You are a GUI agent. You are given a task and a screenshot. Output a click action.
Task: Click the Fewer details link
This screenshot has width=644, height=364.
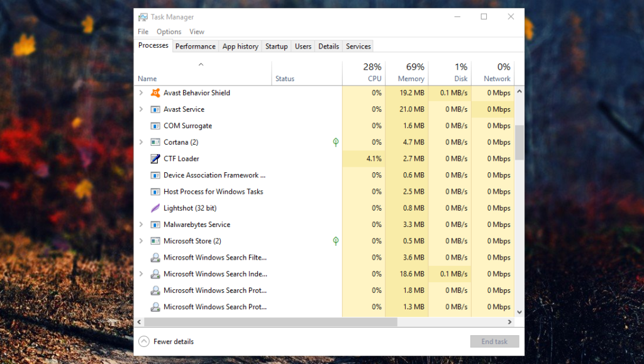point(174,341)
